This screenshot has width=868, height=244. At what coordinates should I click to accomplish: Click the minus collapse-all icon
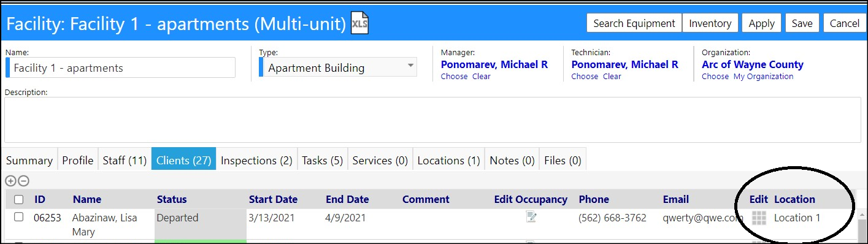point(23,181)
